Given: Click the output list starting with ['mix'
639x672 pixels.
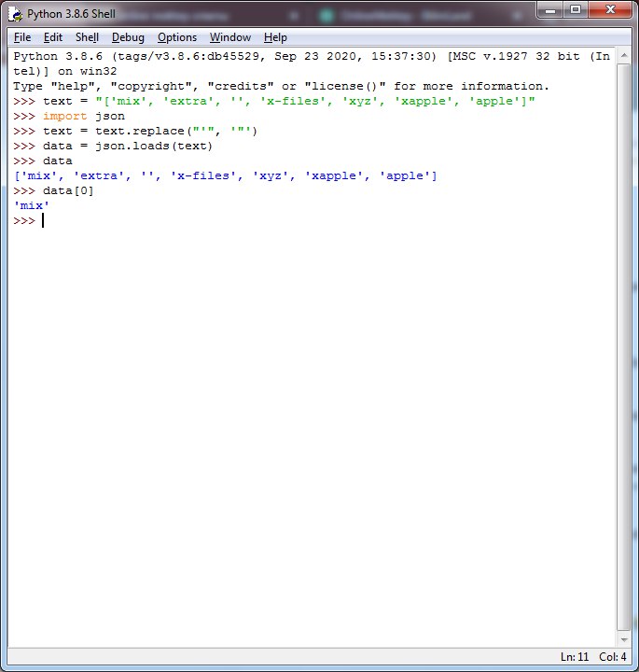Looking at the screenshot, I should (x=225, y=175).
